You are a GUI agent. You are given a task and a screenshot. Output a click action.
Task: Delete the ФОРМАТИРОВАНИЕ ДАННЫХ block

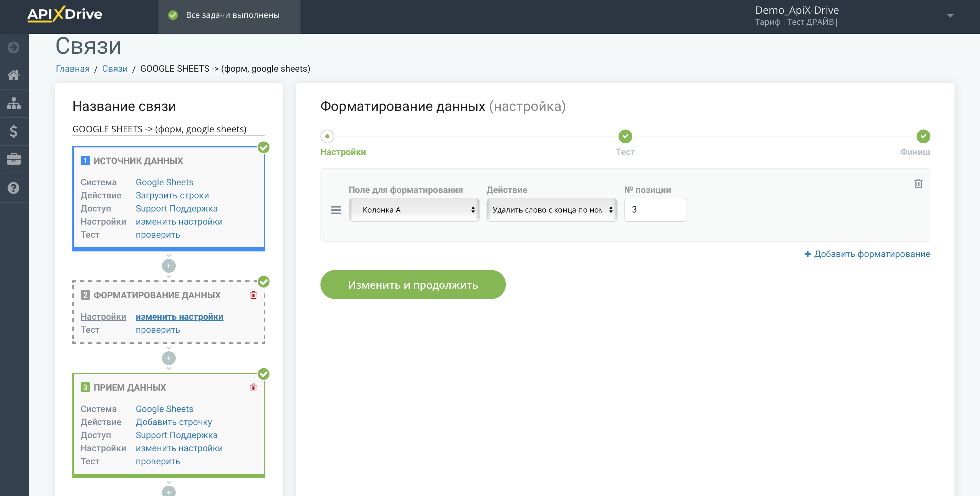coord(253,295)
